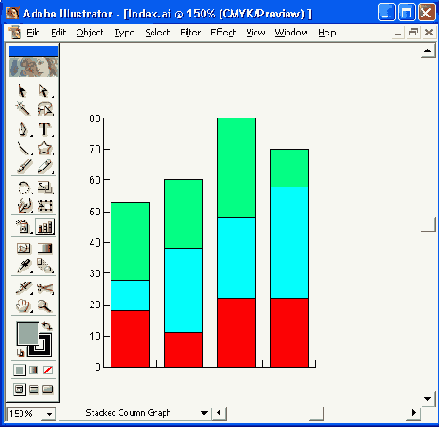The width and height of the screenshot is (439, 427).
Task: Pick the Magic Wand tool
Action: (22, 109)
